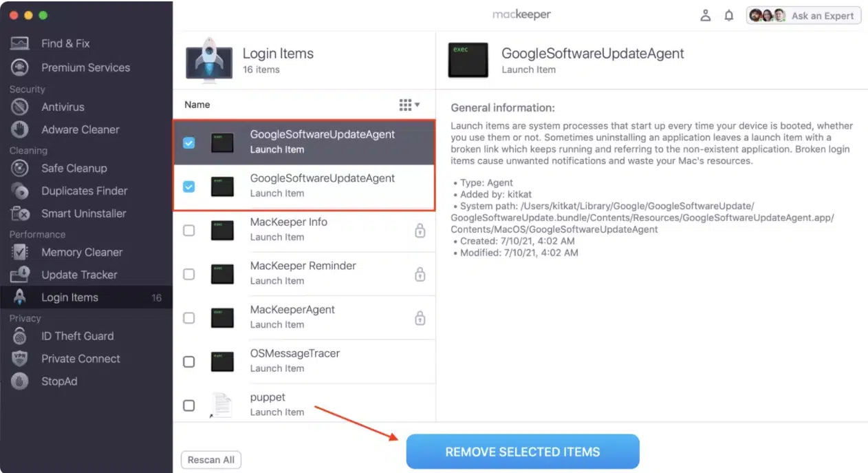Viewport: 868px width, 473px height.
Task: Click exec icon of MacKeeper Reminder
Action: 222,274
